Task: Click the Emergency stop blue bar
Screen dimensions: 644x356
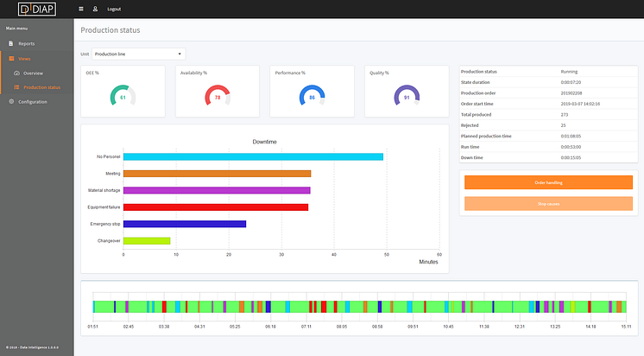Action: point(185,224)
